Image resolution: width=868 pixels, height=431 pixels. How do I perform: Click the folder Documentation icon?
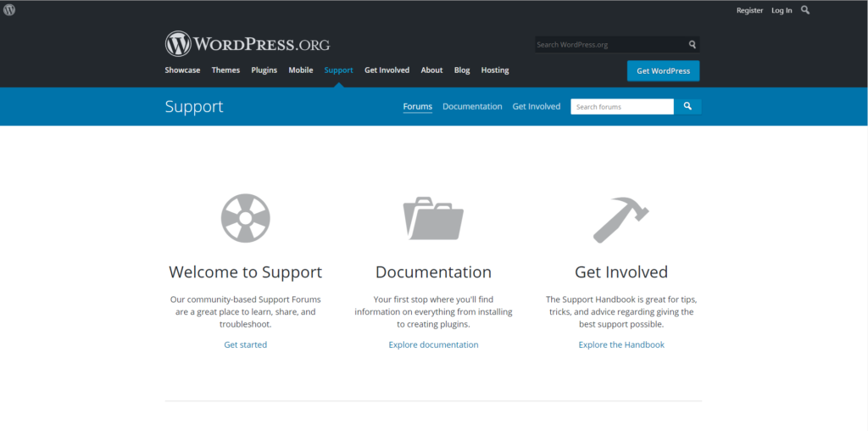tap(433, 218)
